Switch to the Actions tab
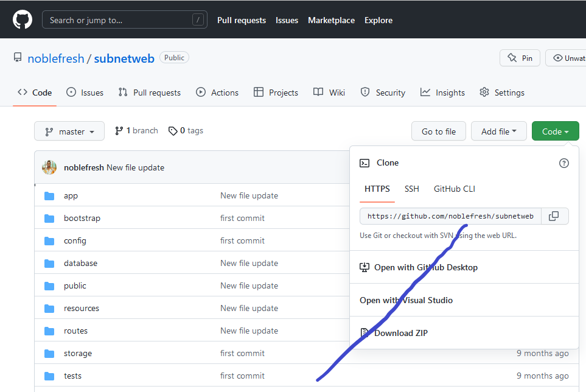 (x=217, y=93)
